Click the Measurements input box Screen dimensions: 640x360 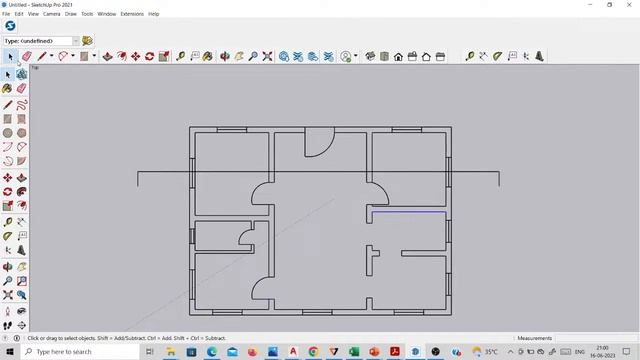click(x=596, y=338)
